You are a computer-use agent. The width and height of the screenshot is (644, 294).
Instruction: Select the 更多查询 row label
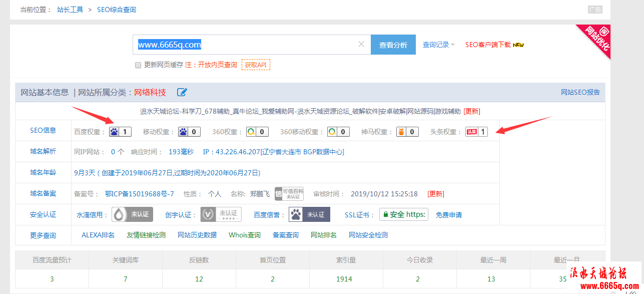[x=43, y=235]
